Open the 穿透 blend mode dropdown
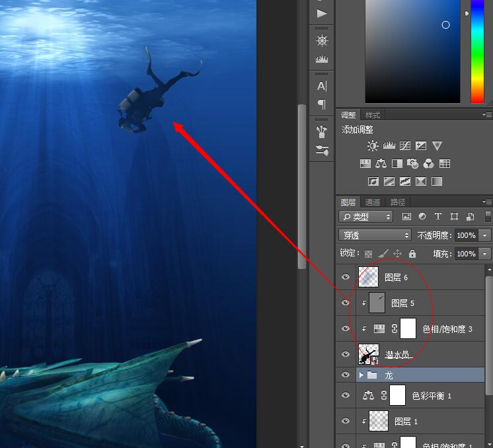This screenshot has height=448, width=493. tap(375, 235)
